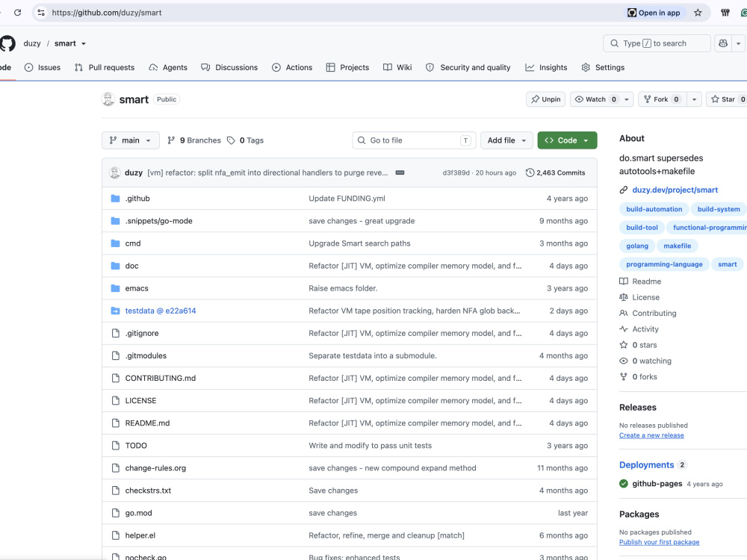
Task: Open GitHub home via the Octocat logo
Action: (x=7, y=43)
